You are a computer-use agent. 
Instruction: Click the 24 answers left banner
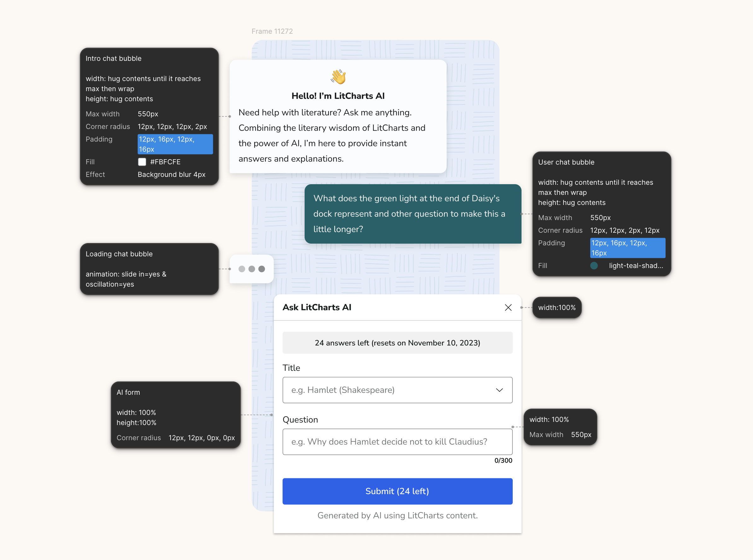click(x=397, y=343)
